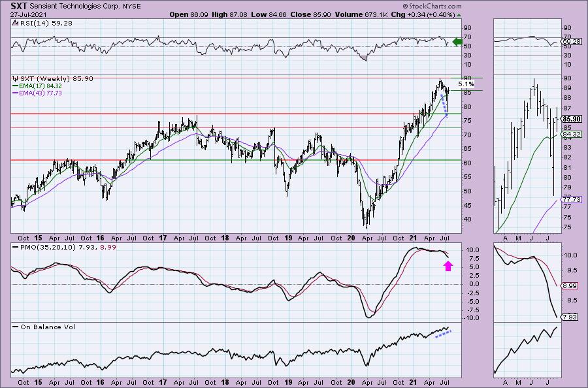Click the Close 85.90 header value
Image resolution: width=588 pixels, height=388 pixels.
[310, 14]
